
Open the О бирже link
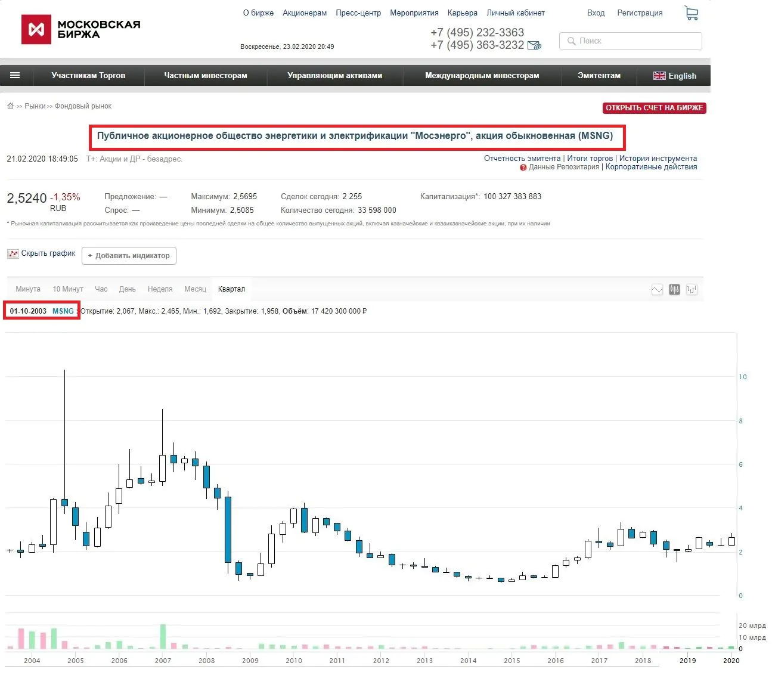point(258,13)
